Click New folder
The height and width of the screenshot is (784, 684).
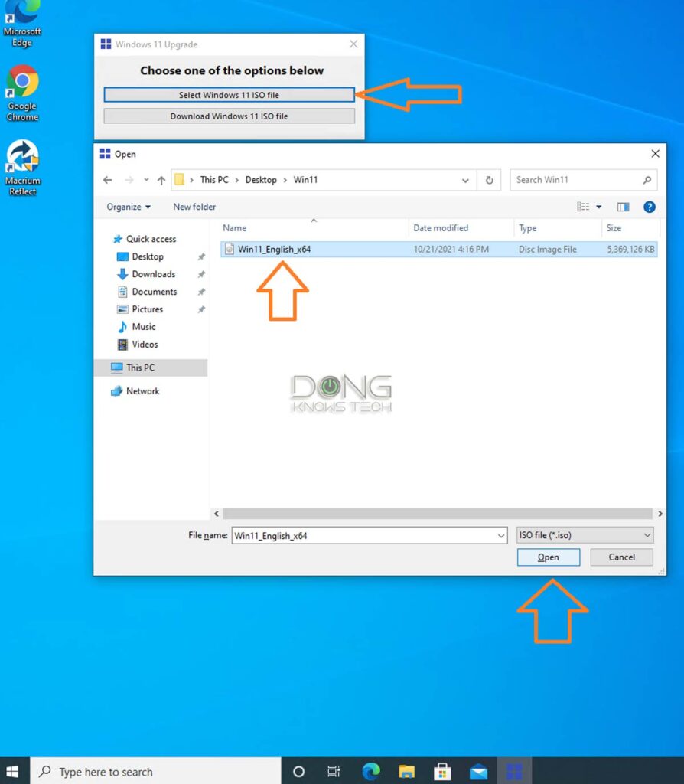tap(194, 207)
